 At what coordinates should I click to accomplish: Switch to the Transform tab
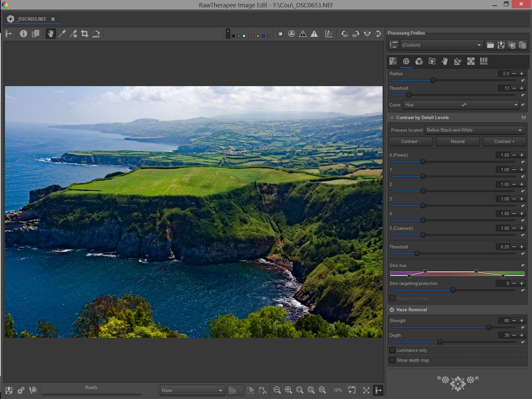pyautogui.click(x=458, y=61)
